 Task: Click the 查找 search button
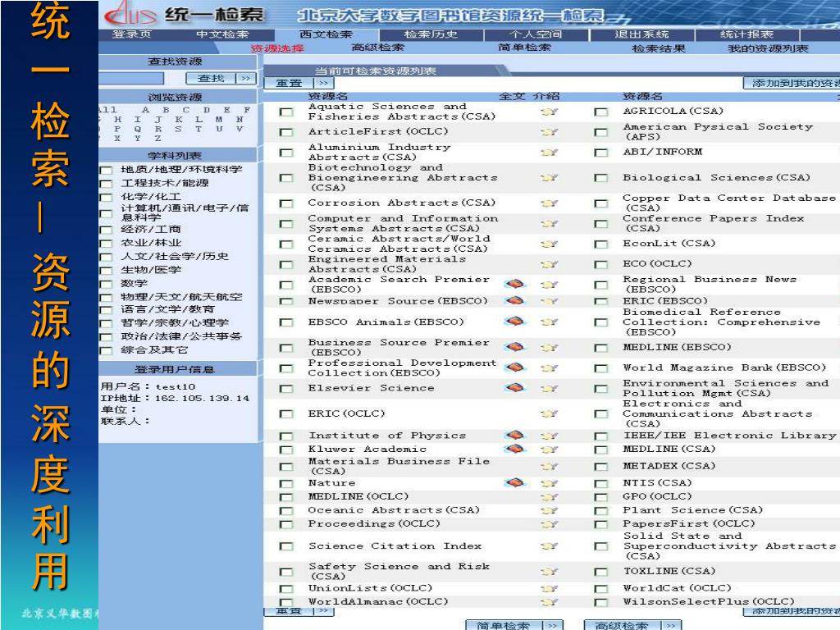click(211, 78)
